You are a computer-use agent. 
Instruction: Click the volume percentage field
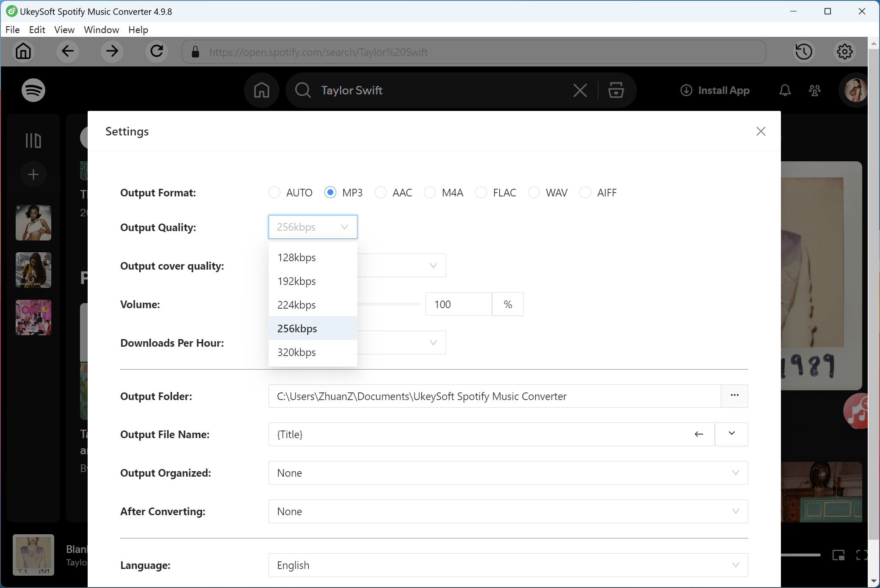pos(458,304)
